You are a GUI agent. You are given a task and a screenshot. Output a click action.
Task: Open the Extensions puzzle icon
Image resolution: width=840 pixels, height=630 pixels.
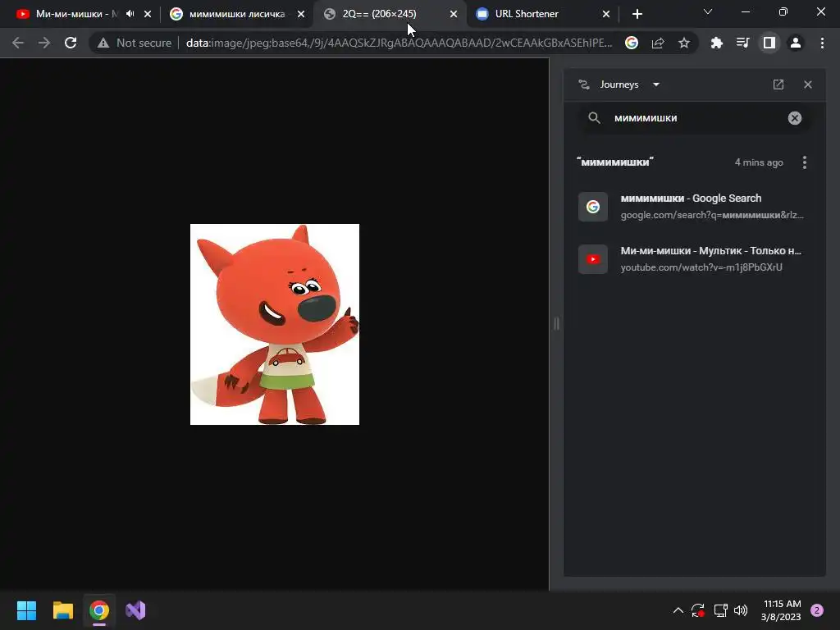716,43
